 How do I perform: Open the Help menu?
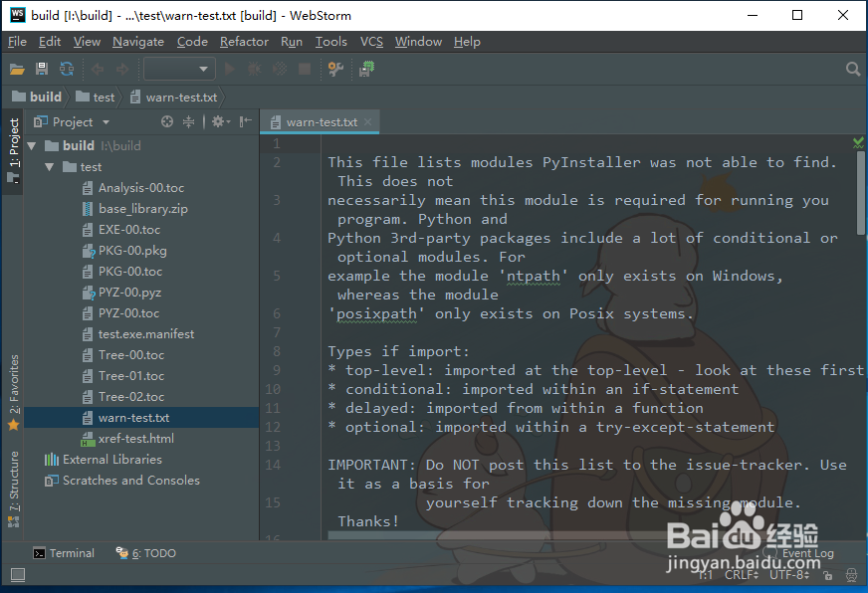pyautogui.click(x=467, y=42)
